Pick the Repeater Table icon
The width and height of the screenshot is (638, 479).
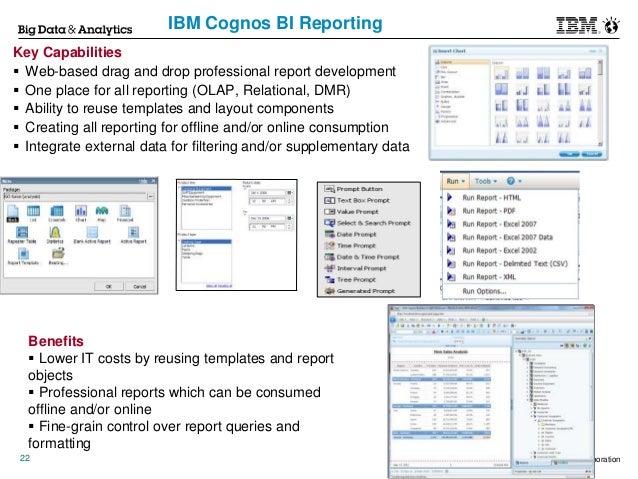tap(22, 235)
